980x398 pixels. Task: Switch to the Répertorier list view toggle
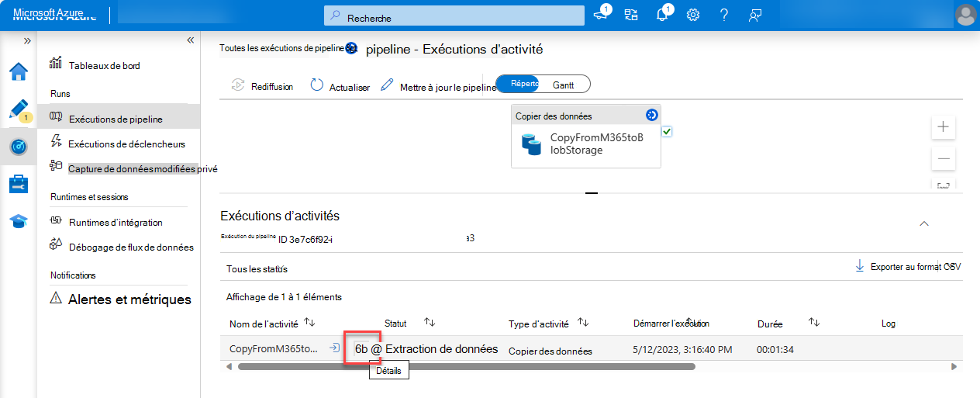pyautogui.click(x=517, y=84)
